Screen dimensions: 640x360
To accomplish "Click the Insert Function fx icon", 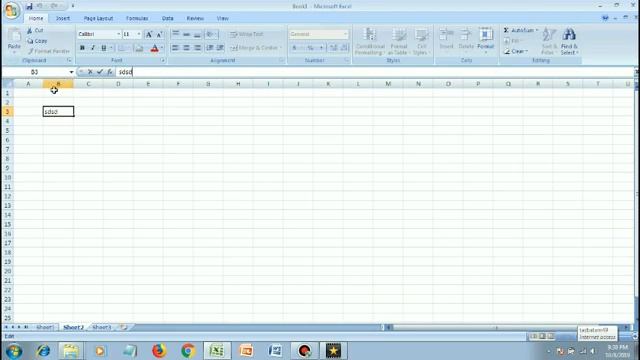I will pyautogui.click(x=109, y=72).
